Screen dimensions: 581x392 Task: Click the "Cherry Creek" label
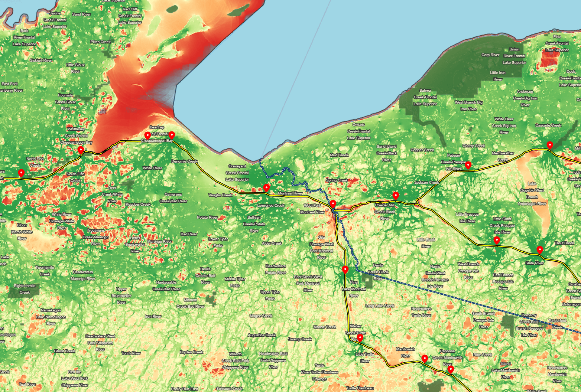pyautogui.click(x=474, y=146)
